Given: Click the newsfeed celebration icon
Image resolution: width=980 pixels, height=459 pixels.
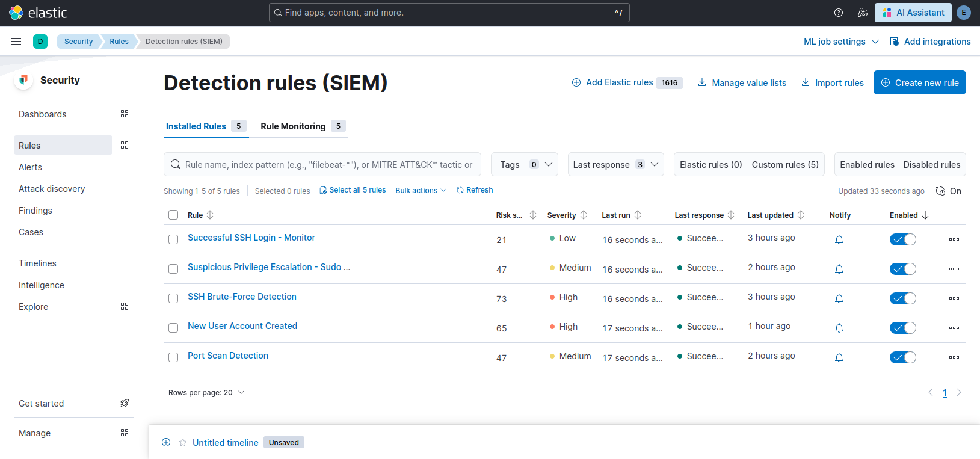Looking at the screenshot, I should 862,13.
